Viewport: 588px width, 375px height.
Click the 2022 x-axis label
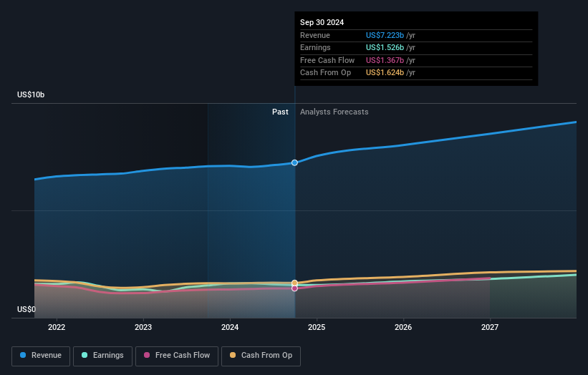57,328
